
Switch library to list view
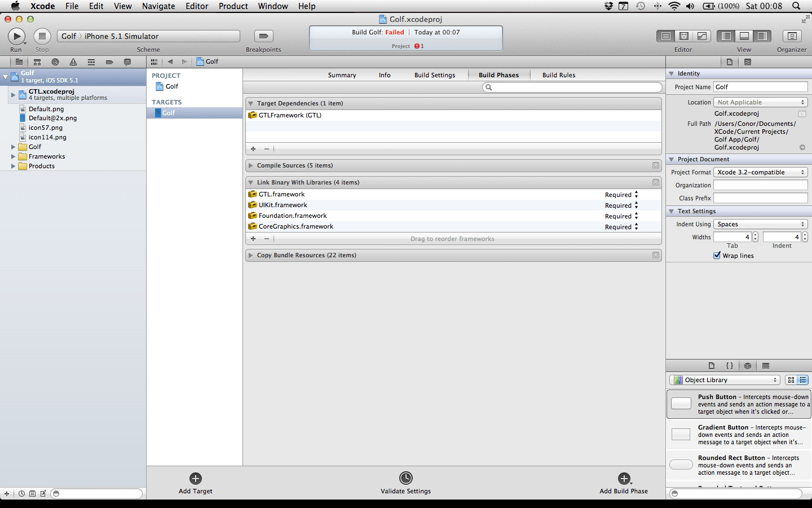pyautogui.click(x=803, y=380)
